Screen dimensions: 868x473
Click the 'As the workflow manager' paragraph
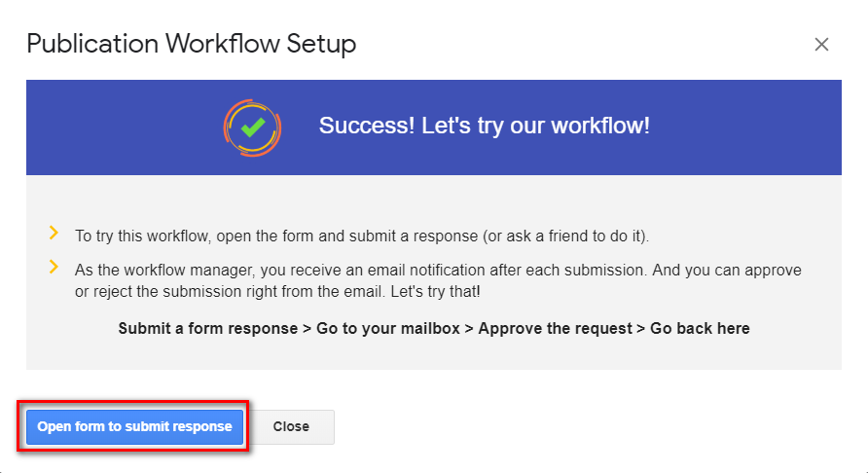click(439, 281)
